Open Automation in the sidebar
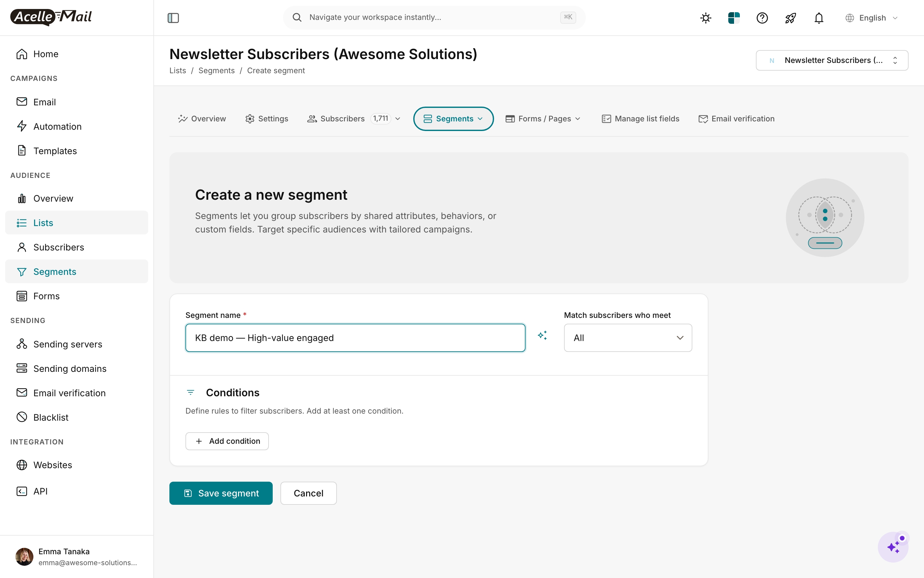This screenshot has width=924, height=578. [76, 127]
